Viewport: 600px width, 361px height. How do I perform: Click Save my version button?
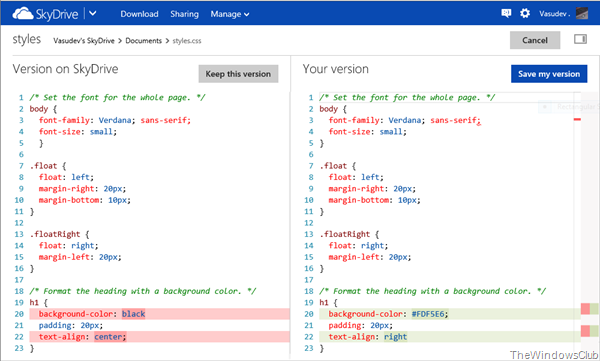click(549, 74)
